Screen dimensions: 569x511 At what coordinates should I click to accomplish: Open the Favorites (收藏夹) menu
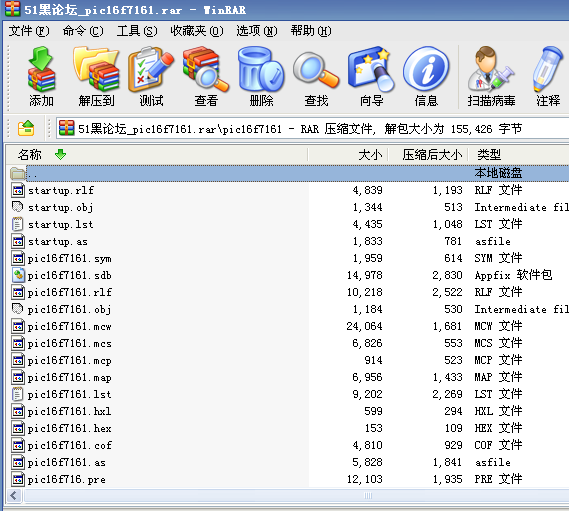point(197,31)
